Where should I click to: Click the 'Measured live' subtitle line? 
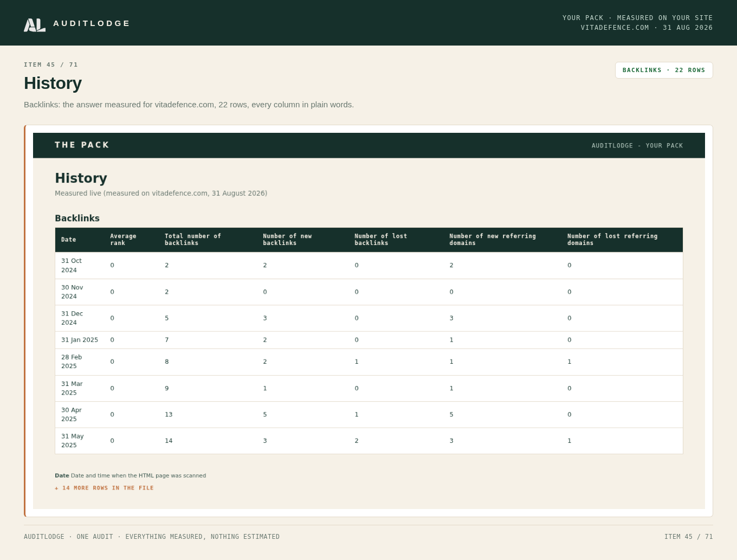click(161, 194)
